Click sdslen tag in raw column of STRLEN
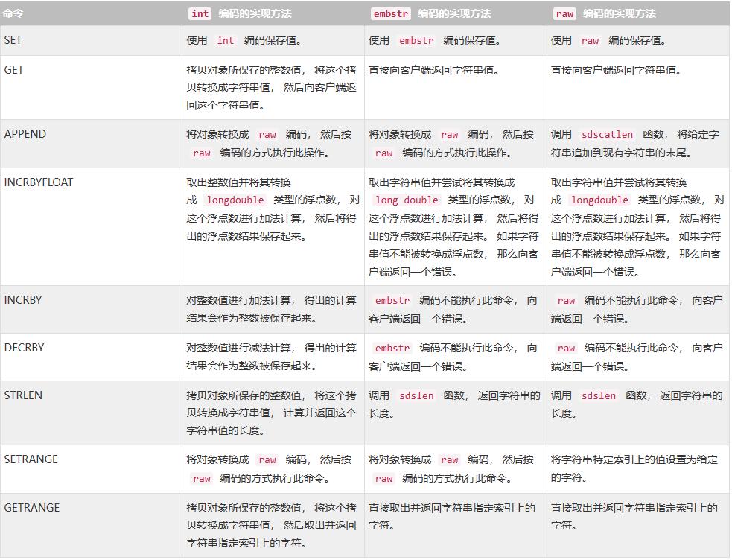 (599, 395)
